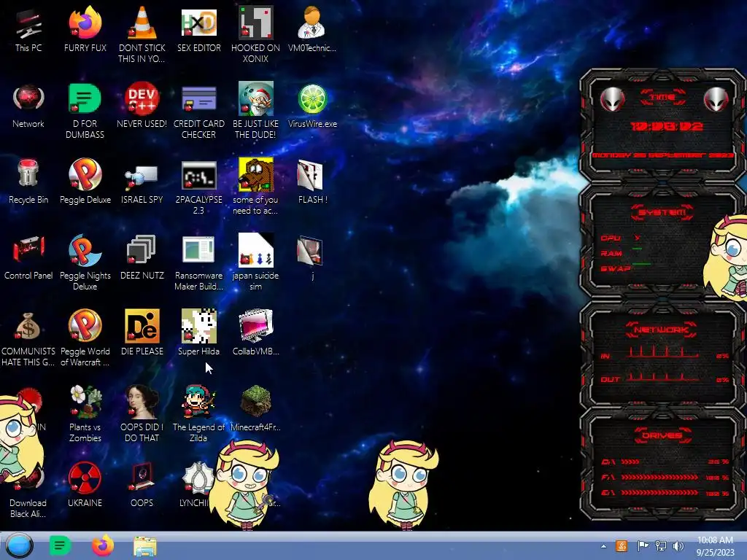
Task: Click the left alien head on Time widget
Action: 612,99
